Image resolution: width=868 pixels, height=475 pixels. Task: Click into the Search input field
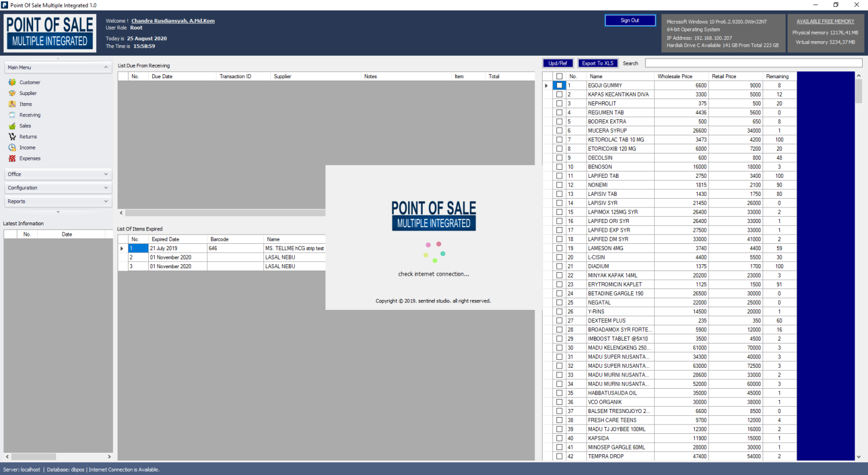[x=753, y=63]
